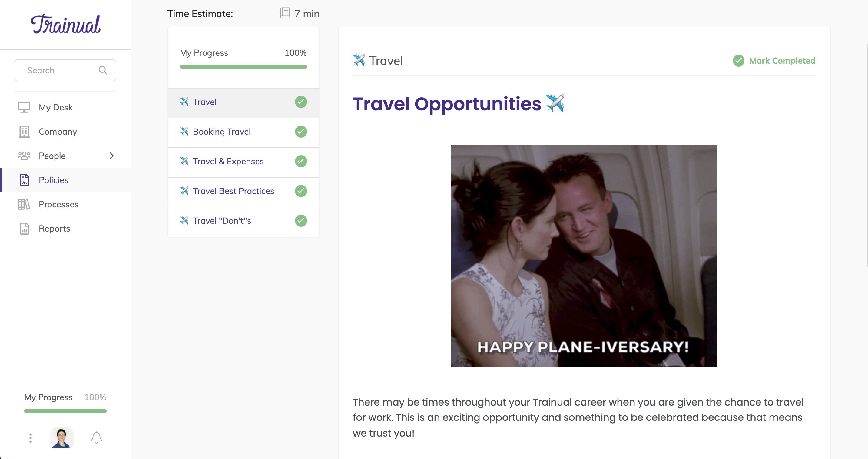This screenshot has width=868, height=459.
Task: Open the People section icon
Action: click(x=24, y=156)
